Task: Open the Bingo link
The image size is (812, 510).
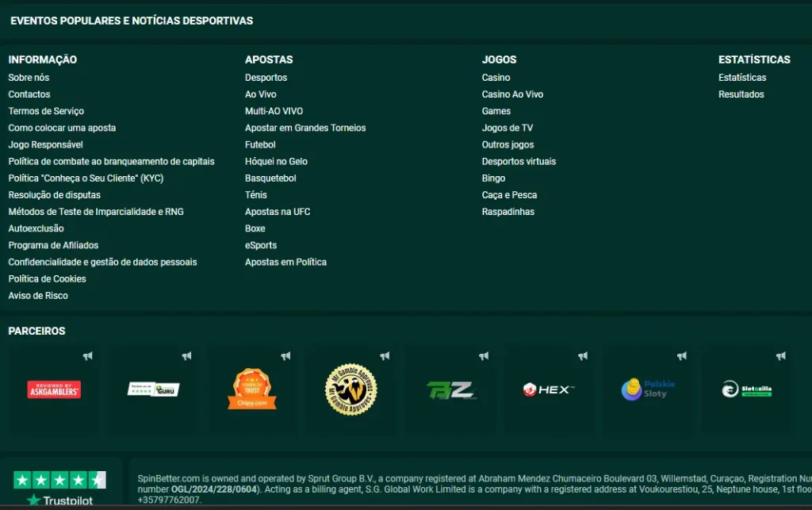Action: click(x=493, y=178)
